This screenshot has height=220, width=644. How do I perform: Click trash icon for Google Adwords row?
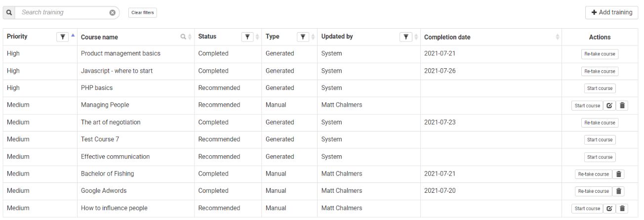(x=619, y=191)
